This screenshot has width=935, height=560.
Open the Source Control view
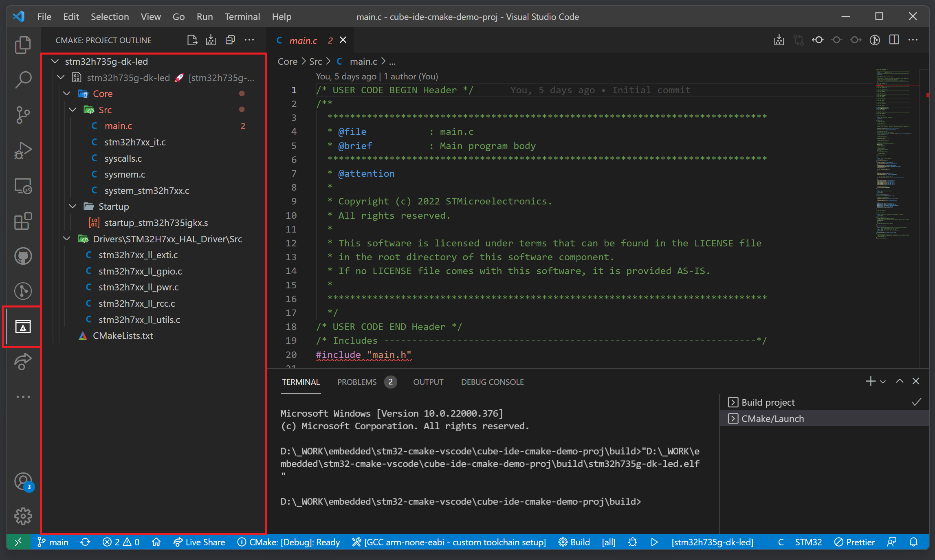[x=23, y=115]
